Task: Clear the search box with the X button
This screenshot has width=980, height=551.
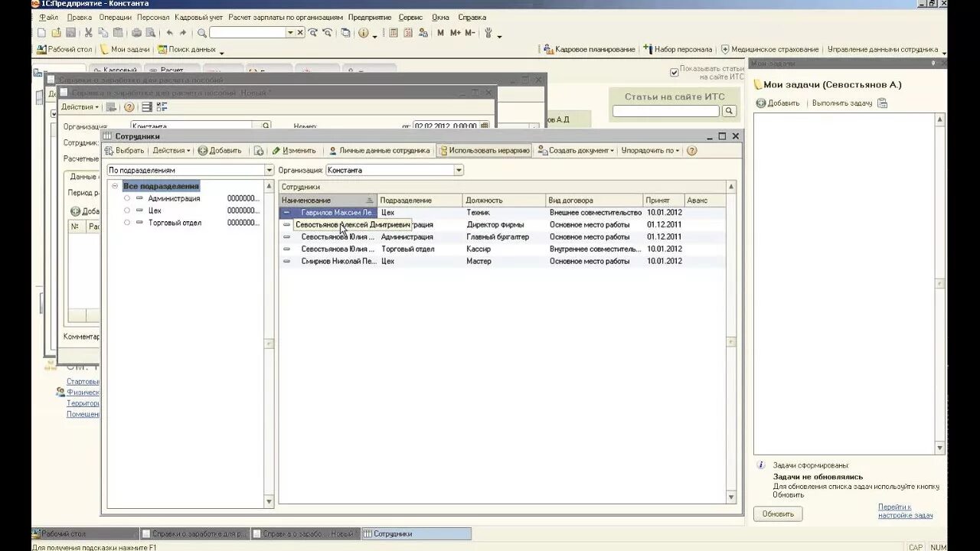Action: coord(300,33)
